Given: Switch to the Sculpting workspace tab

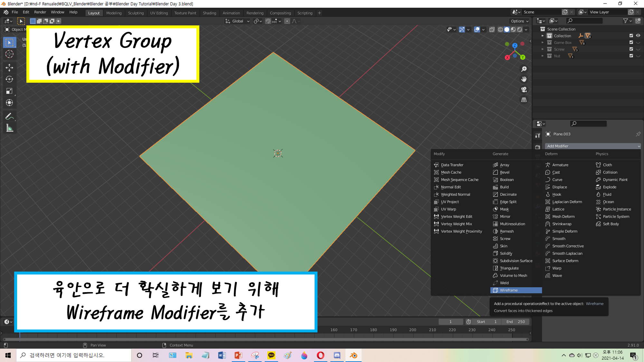Looking at the screenshot, I should click(136, 13).
